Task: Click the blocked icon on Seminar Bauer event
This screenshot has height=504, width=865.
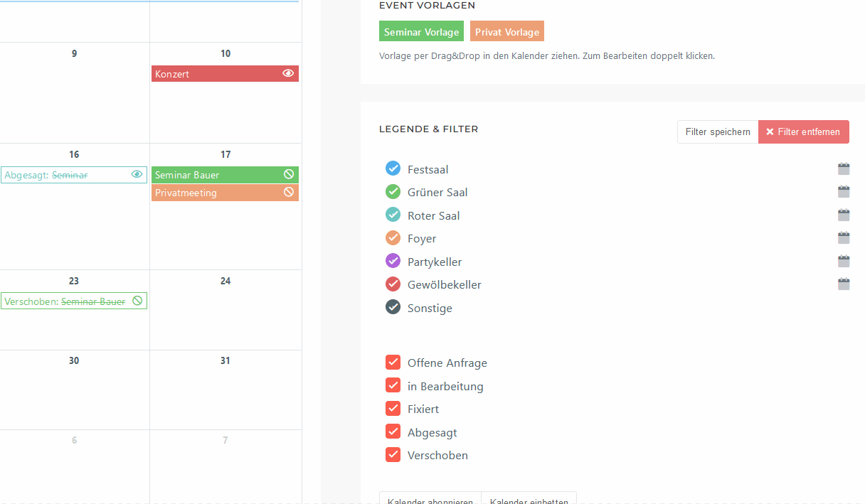Action: click(x=289, y=174)
